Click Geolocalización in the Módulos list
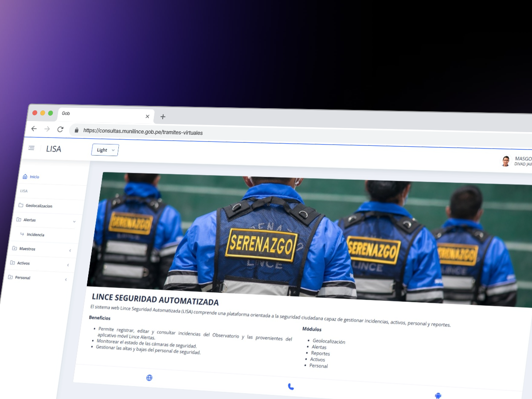Image resolution: width=532 pixels, height=399 pixels. point(329,341)
